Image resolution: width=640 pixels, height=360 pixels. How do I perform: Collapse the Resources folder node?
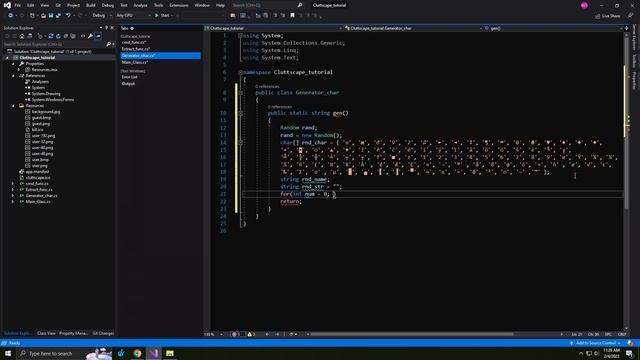(13, 106)
